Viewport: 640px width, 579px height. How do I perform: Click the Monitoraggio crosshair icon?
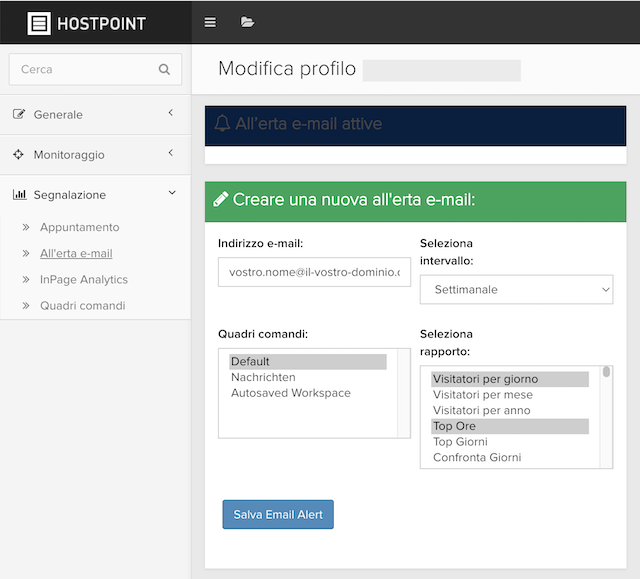(x=18, y=154)
